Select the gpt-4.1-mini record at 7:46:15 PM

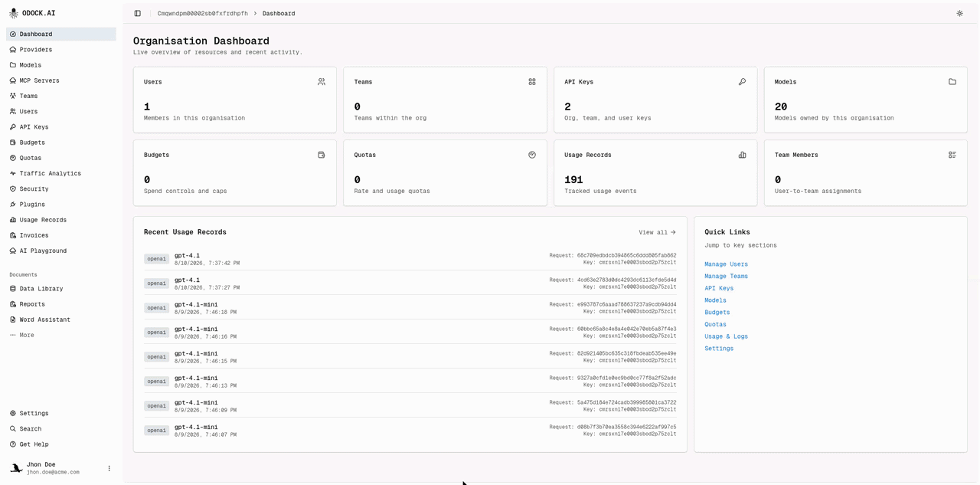410,357
